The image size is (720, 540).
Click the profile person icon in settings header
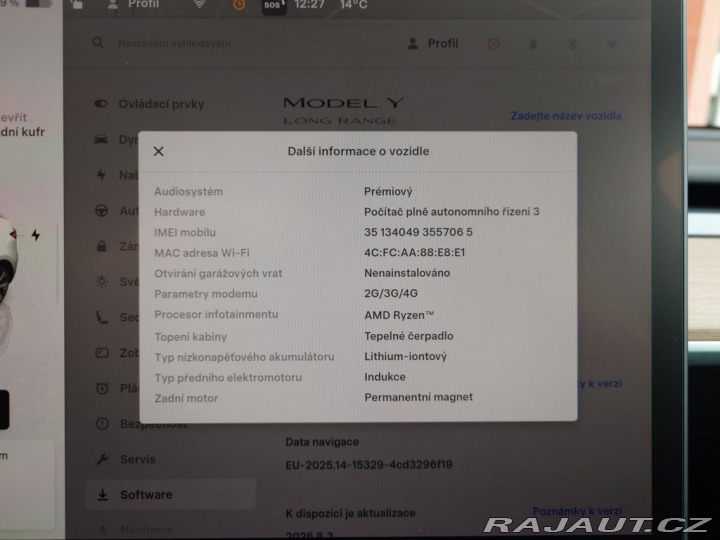(x=413, y=44)
